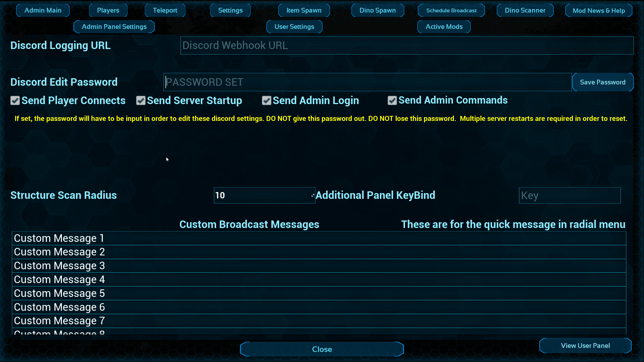Open the Admin Main tab
The width and height of the screenshot is (644, 362).
coord(43,10)
